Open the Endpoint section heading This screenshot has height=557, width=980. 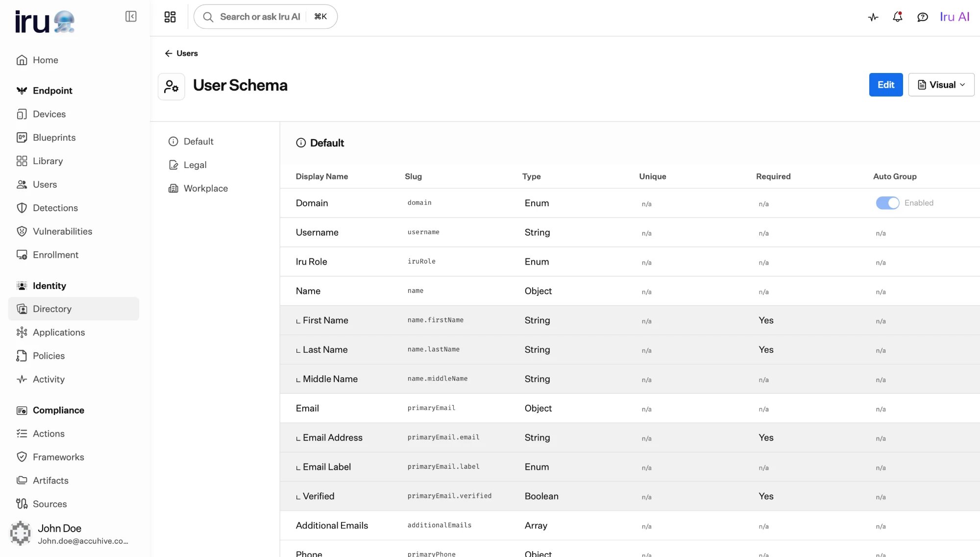click(x=52, y=91)
